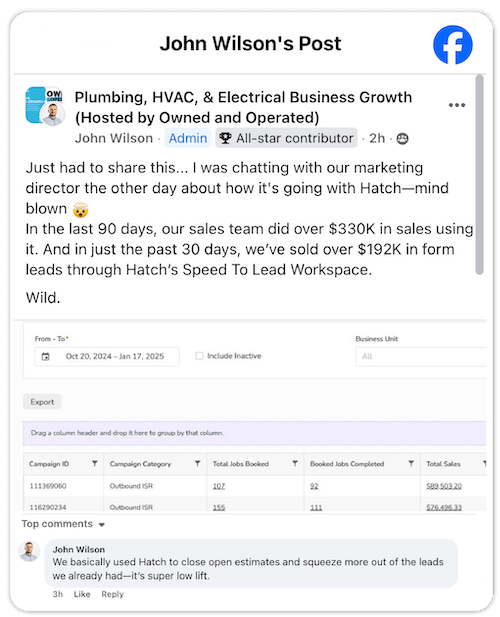Screen dimensions: 500x617
Task: Click the John Wilson name in the comment
Action: (x=79, y=549)
